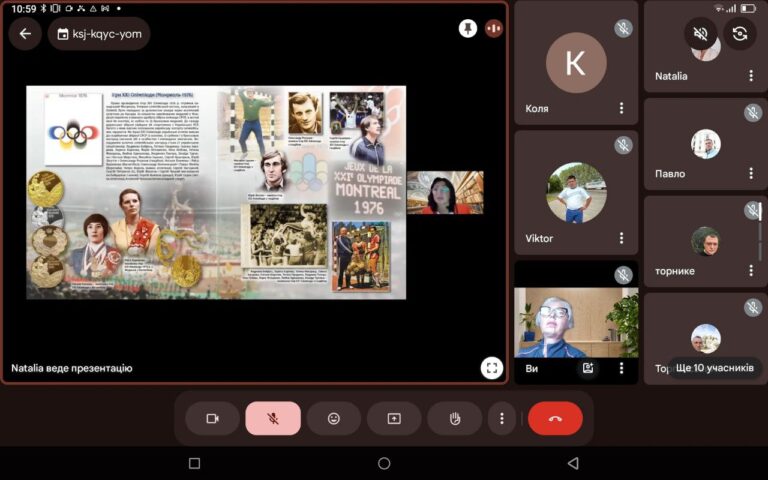Image resolution: width=768 pixels, height=480 pixels.
Task: Tap the Android recent apps button
Action: coord(194,463)
